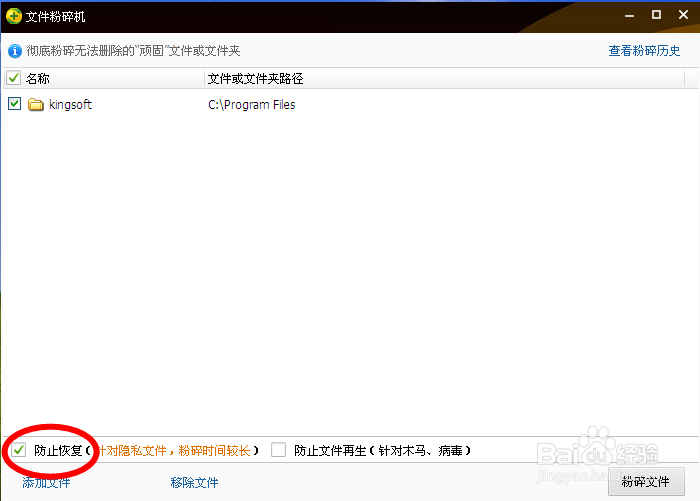This screenshot has width=700, height=501.
Task: Click the 防止文件再生 label text
Action: point(330,451)
